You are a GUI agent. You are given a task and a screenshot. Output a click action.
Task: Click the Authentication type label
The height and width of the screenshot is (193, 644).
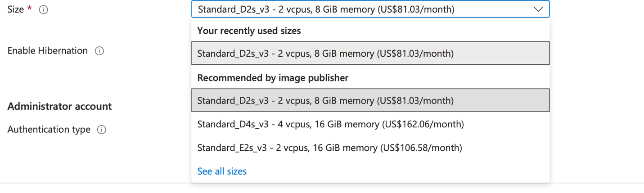pyautogui.click(x=49, y=130)
